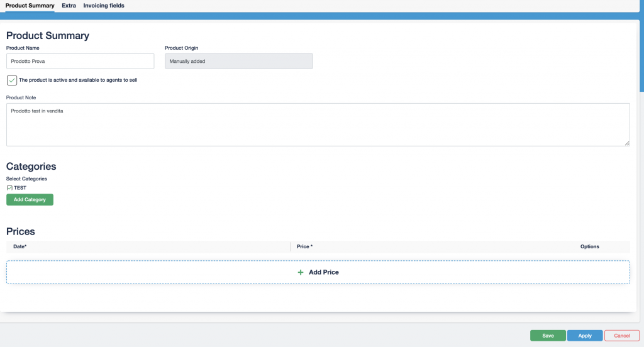Uncheck the TEST category checkbox
Image resolution: width=644 pixels, height=347 pixels.
click(x=9, y=188)
